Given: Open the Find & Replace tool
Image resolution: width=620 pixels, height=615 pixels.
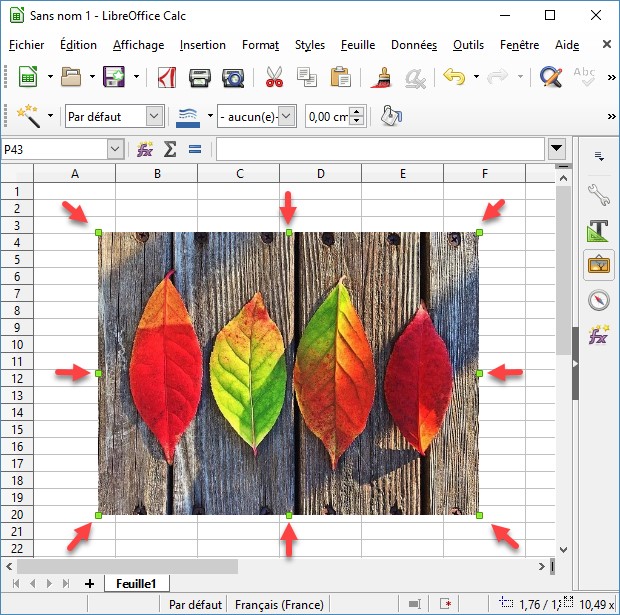Looking at the screenshot, I should (x=550, y=77).
